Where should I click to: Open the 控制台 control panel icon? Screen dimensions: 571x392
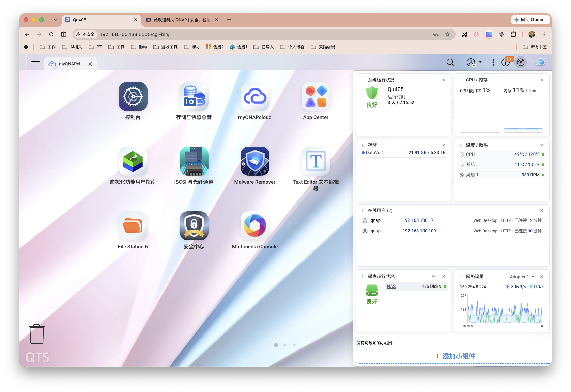[133, 97]
